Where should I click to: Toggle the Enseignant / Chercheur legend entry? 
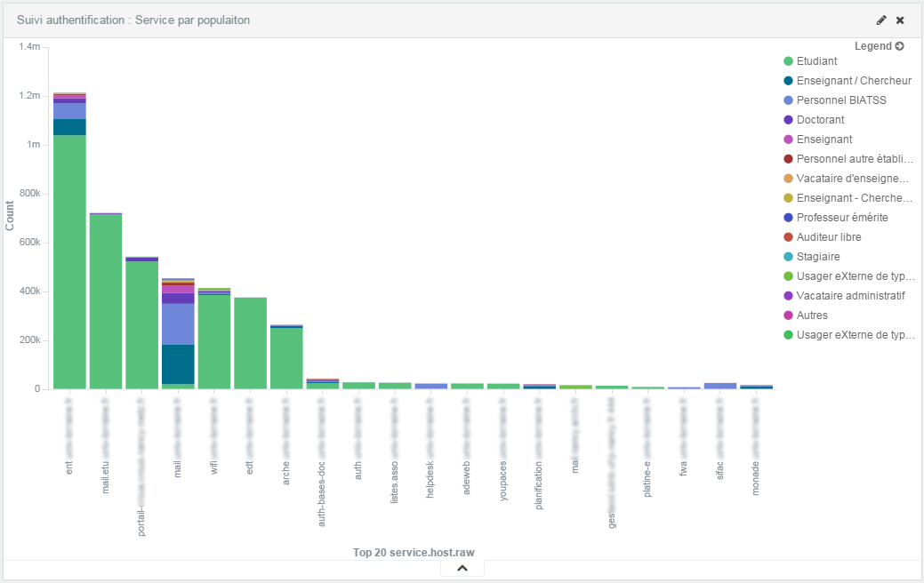852,81
